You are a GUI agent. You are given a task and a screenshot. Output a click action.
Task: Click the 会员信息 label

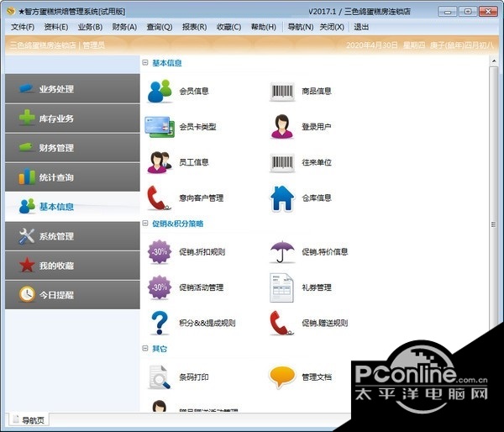click(x=194, y=92)
